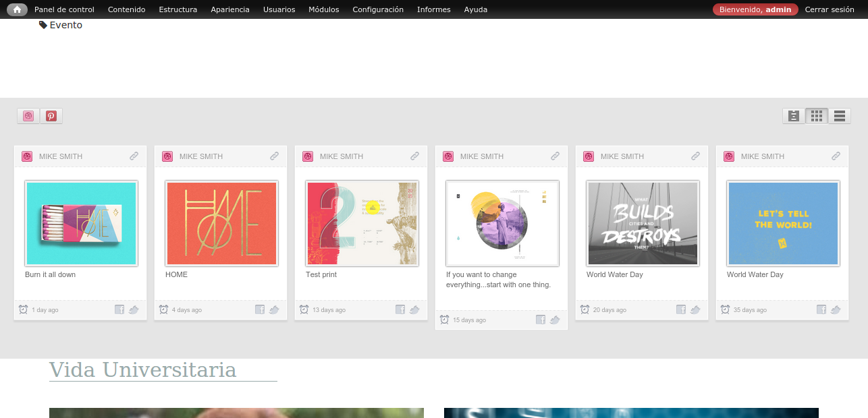
Task: Share the 35 days ago post on Facebook
Action: (x=821, y=309)
